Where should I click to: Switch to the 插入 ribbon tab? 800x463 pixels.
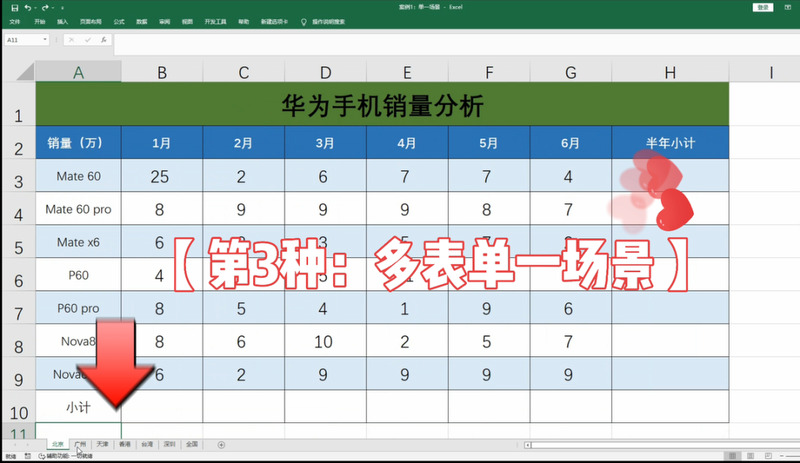click(62, 22)
